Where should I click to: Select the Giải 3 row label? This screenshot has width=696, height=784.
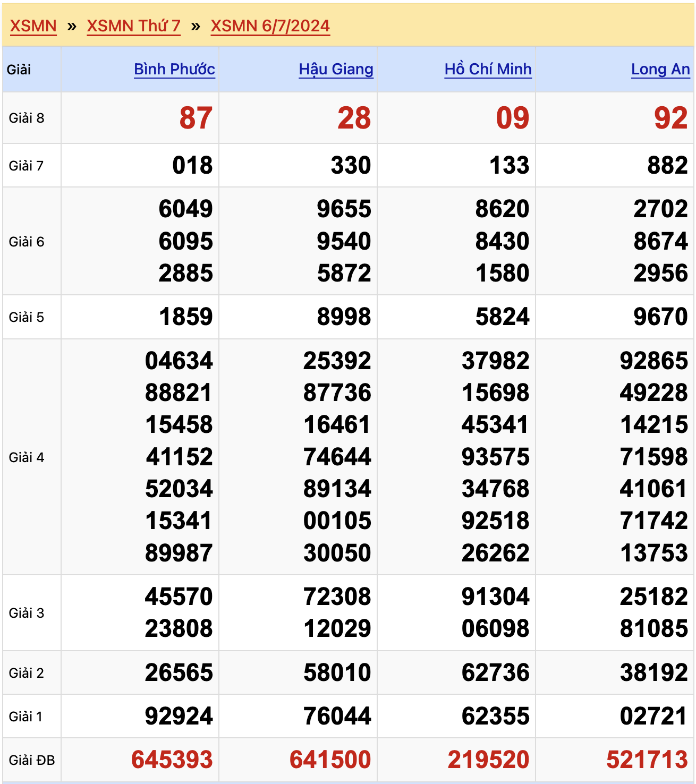[27, 613]
